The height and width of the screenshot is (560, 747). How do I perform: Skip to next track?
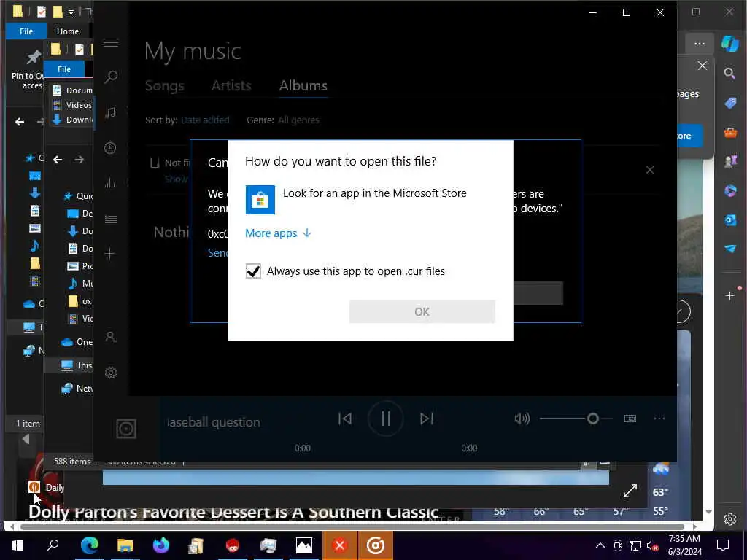pos(426,419)
